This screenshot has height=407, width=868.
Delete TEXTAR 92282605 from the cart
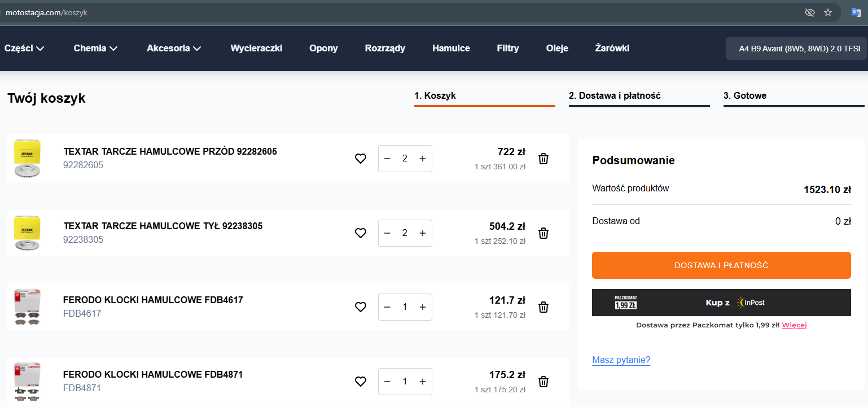pos(543,159)
